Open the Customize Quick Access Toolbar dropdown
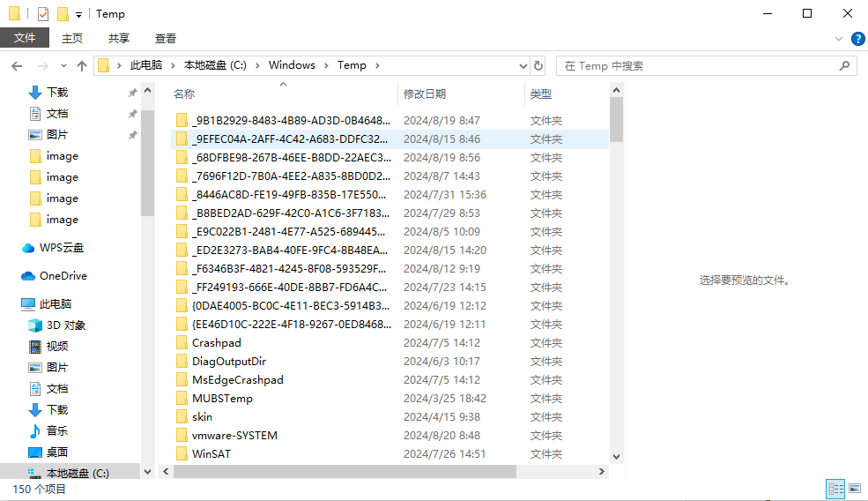The height and width of the screenshot is (501, 868). 78,14
